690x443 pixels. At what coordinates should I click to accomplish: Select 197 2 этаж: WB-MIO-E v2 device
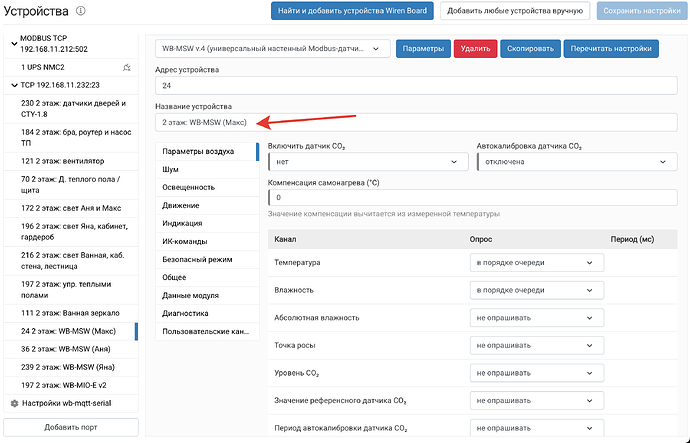71,385
